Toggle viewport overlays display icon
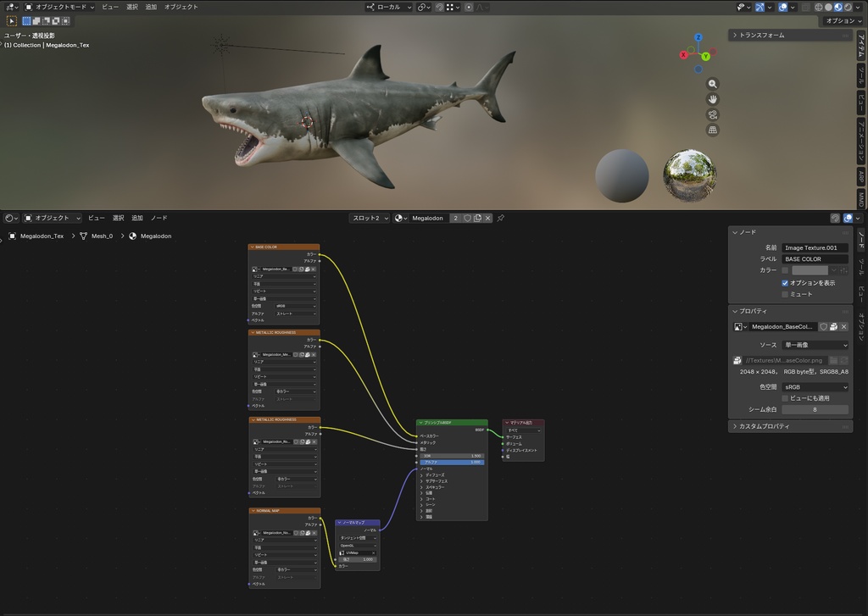Screen dimensions: 868x616 [x=782, y=7]
